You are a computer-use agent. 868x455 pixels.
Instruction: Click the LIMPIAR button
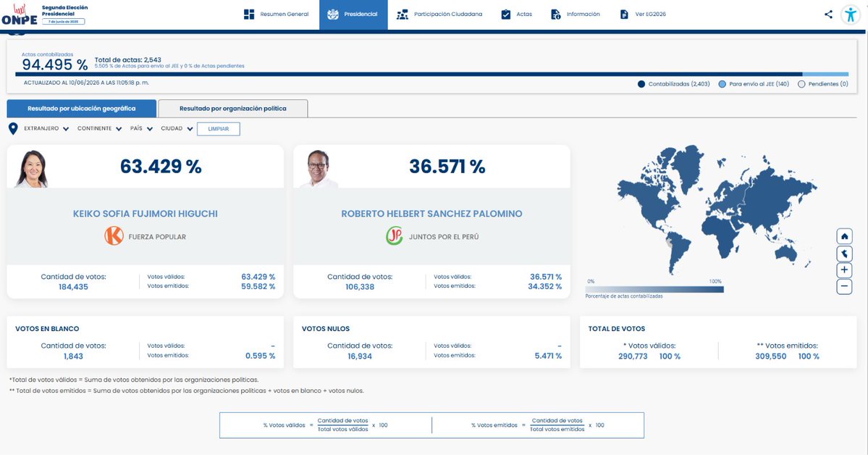click(219, 129)
